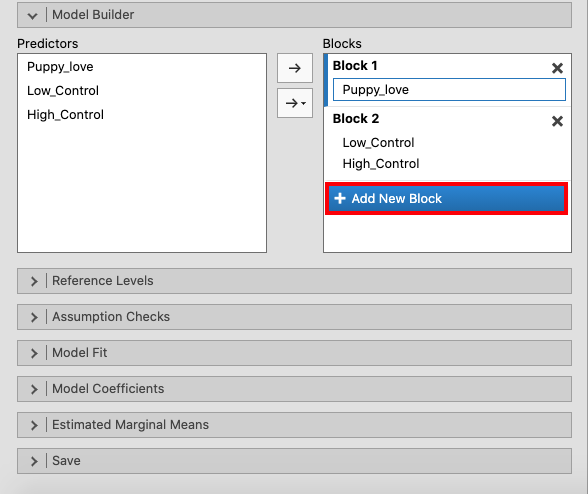Image resolution: width=588 pixels, height=494 pixels.
Task: Expand the Model Coefficients section
Action: coord(294,389)
